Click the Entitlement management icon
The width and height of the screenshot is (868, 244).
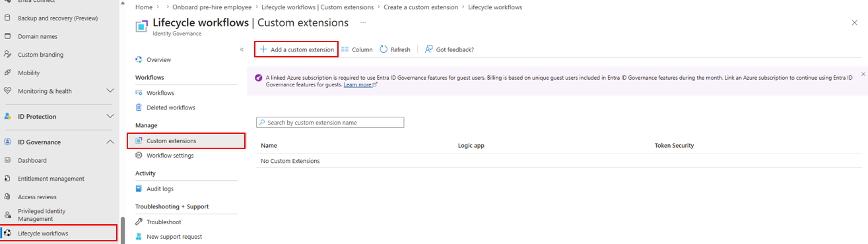7,179
